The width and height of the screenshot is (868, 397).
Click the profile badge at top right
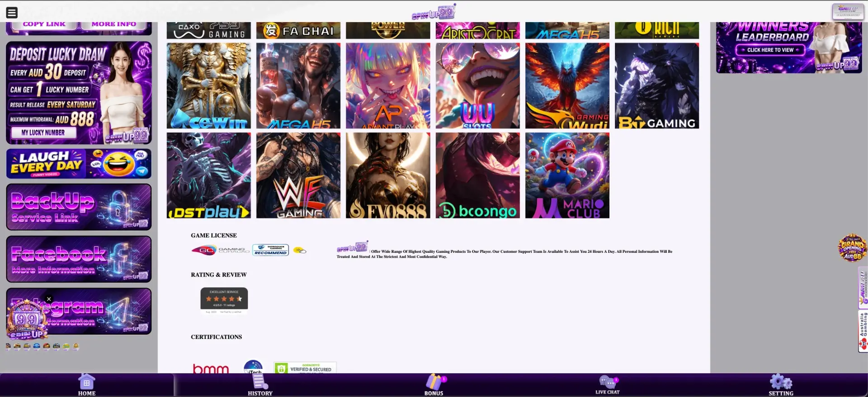pos(848,11)
